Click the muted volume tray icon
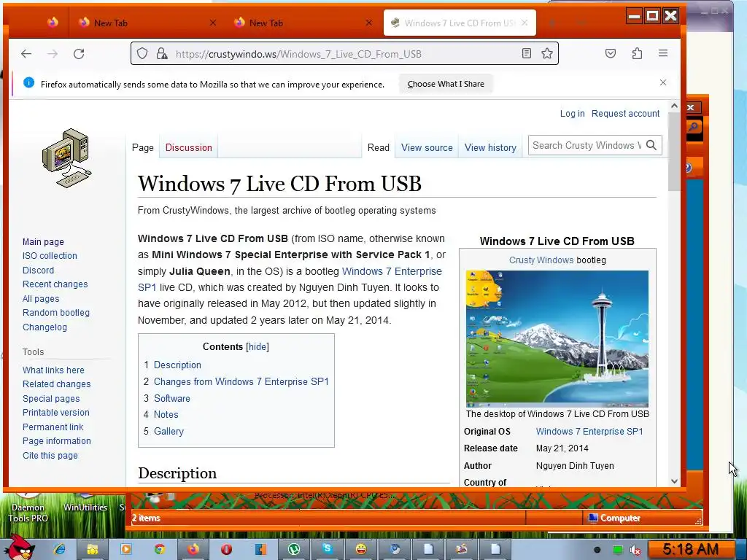The height and width of the screenshot is (560, 747). 635,550
